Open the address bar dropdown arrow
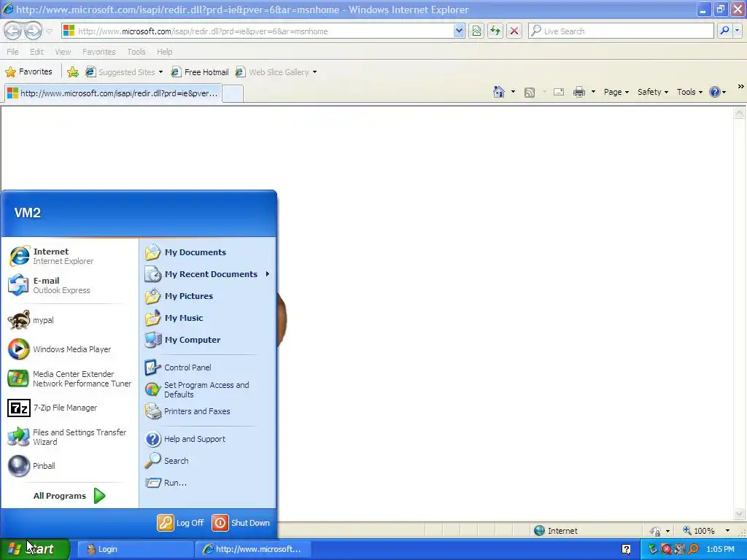Image resolution: width=747 pixels, height=560 pixels. click(458, 31)
